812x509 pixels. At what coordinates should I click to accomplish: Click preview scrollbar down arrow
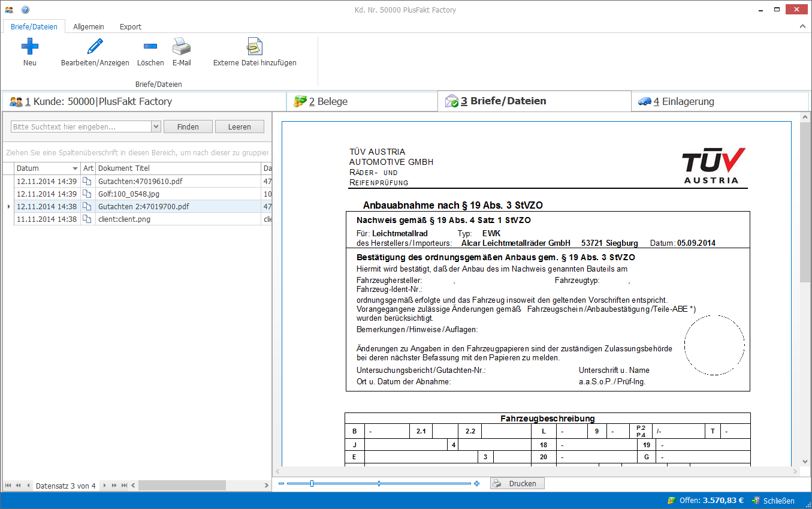(805, 462)
